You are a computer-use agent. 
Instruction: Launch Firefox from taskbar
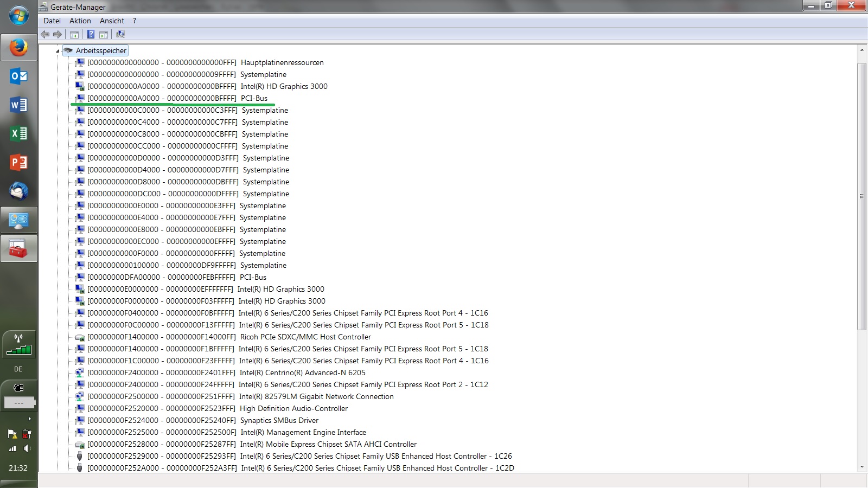18,48
